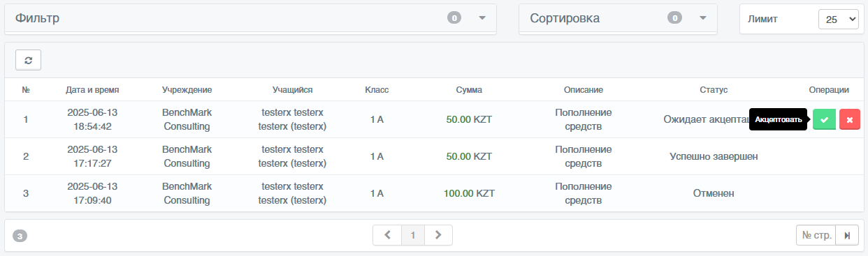Click the № column header
This screenshot has width=868, height=256.
(x=26, y=90)
